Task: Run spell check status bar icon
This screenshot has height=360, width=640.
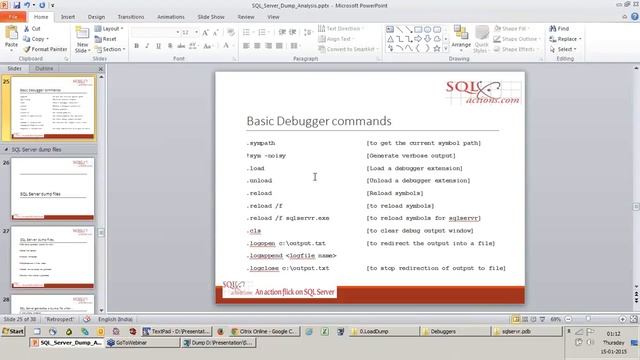Action: pos(87,319)
